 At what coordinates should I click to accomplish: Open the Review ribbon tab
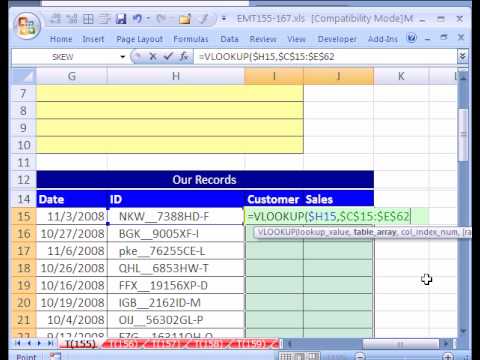(263, 39)
